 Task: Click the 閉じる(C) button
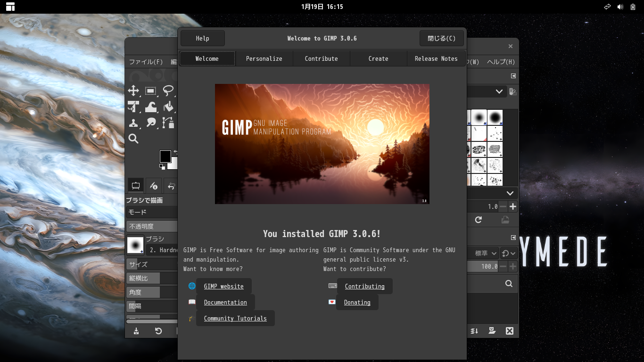pyautogui.click(x=442, y=38)
